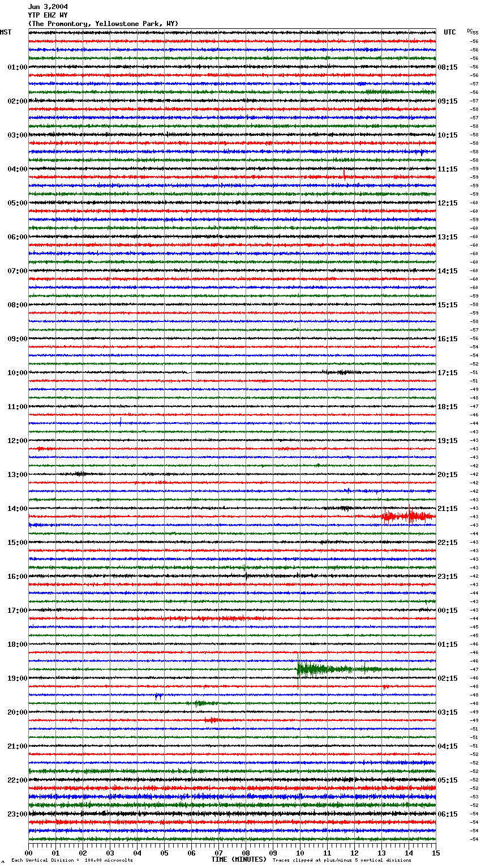Select the 03:00 MST time label

click(17, 135)
